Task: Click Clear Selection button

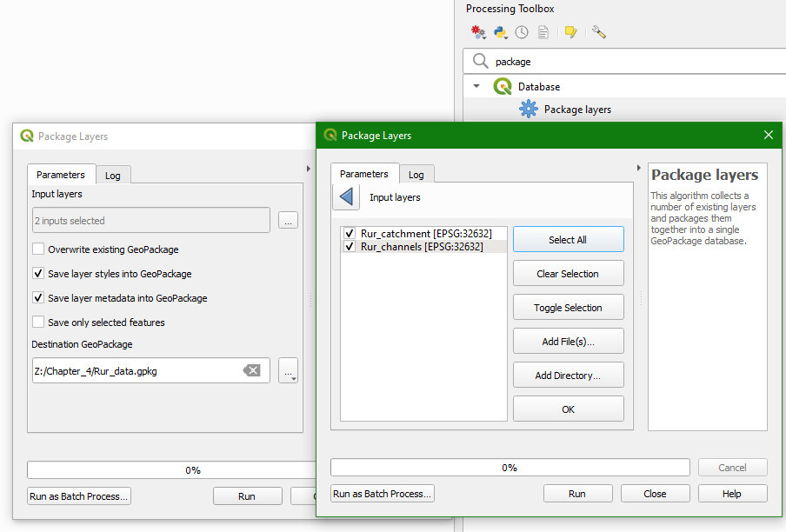Action: pos(569,274)
